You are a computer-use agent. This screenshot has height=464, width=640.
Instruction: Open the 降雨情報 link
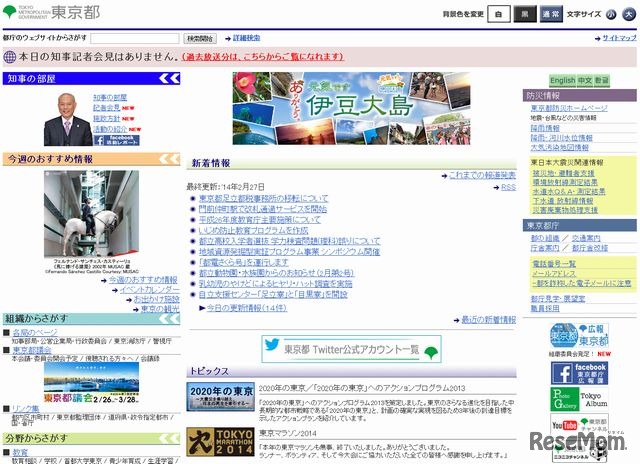(545, 128)
